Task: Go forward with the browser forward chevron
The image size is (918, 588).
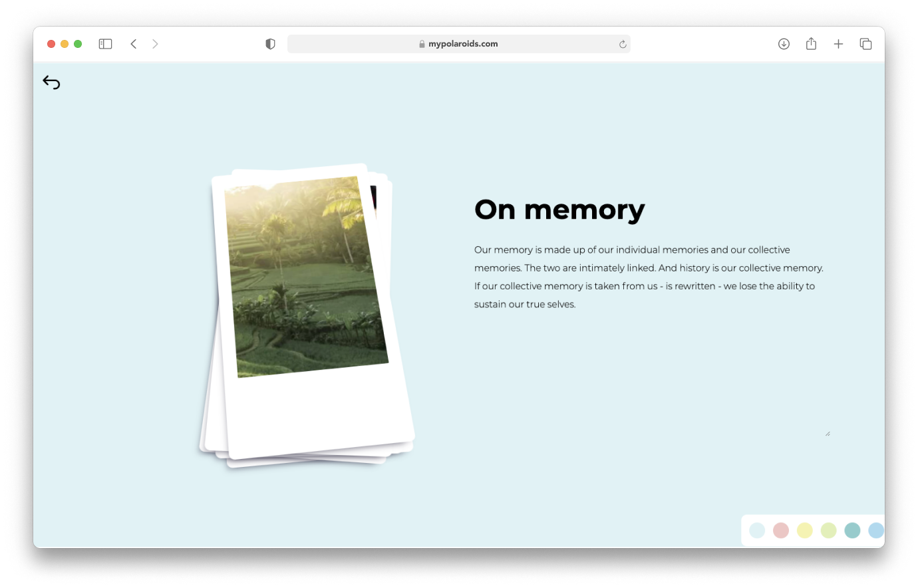Action: 155,44
